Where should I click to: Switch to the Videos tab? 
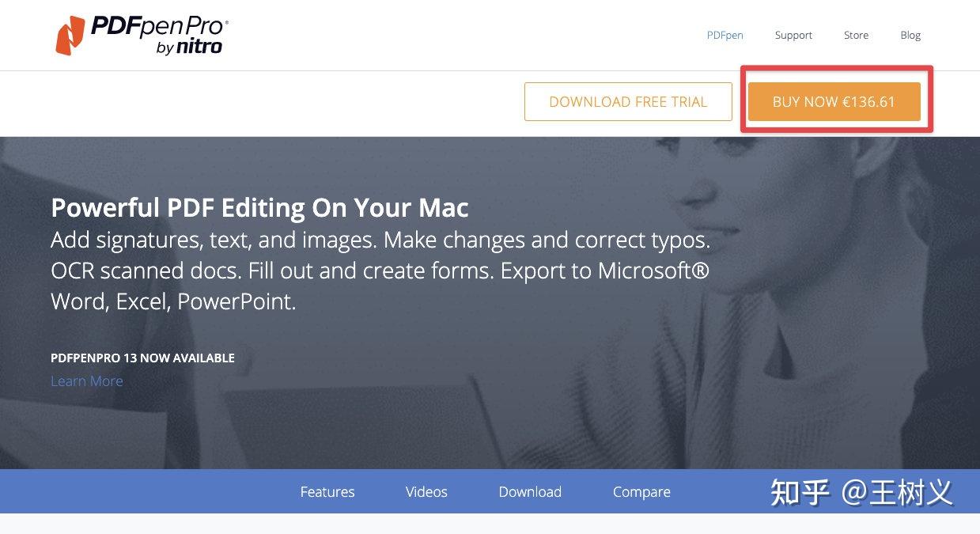click(x=426, y=491)
